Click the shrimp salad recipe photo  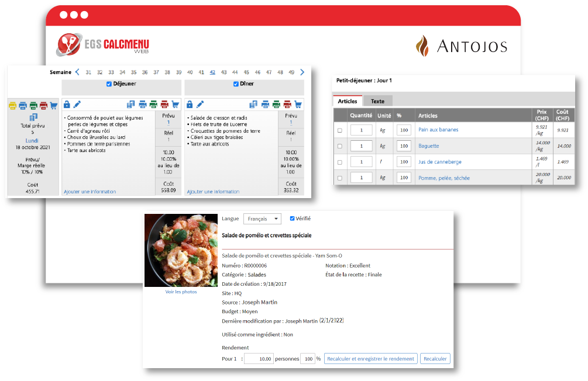[x=181, y=250]
